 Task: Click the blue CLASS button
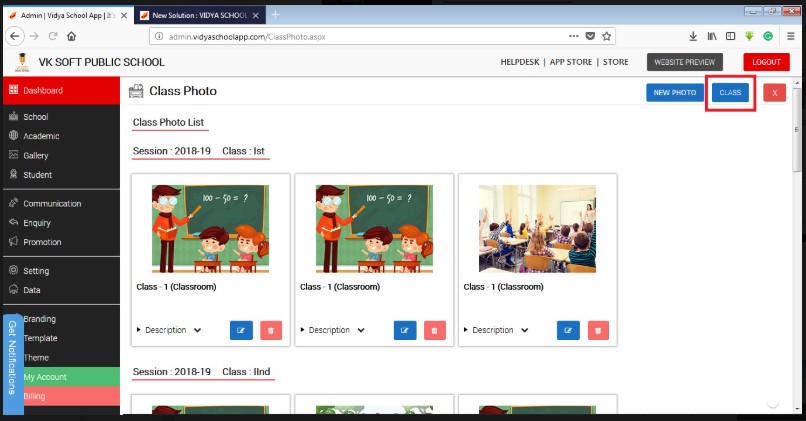[x=730, y=93]
